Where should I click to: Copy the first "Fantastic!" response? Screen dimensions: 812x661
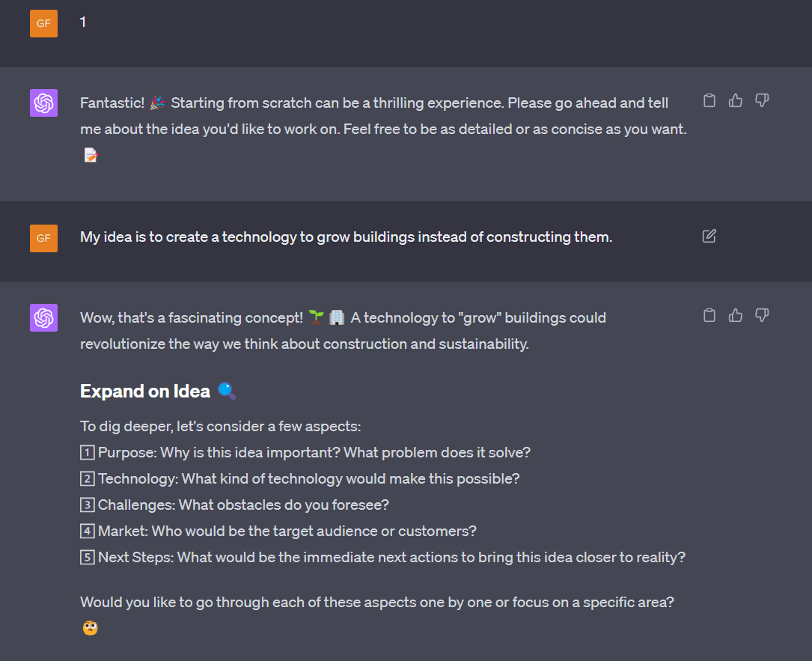(709, 101)
